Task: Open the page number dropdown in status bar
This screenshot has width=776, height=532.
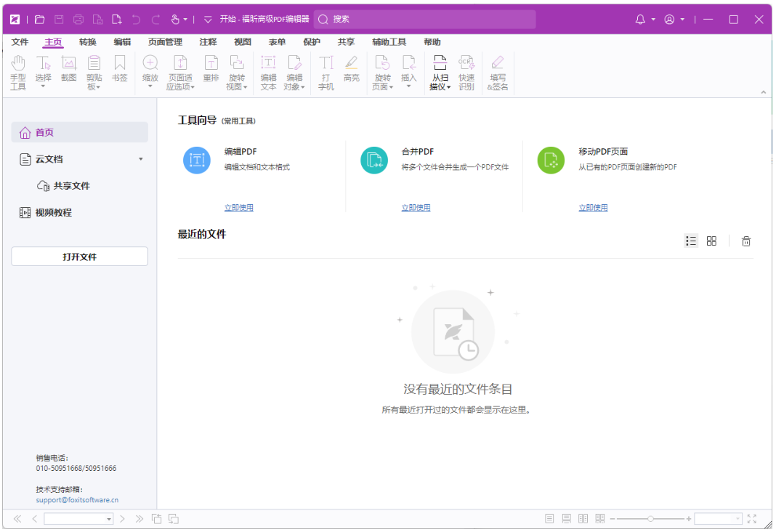Action: (109, 519)
